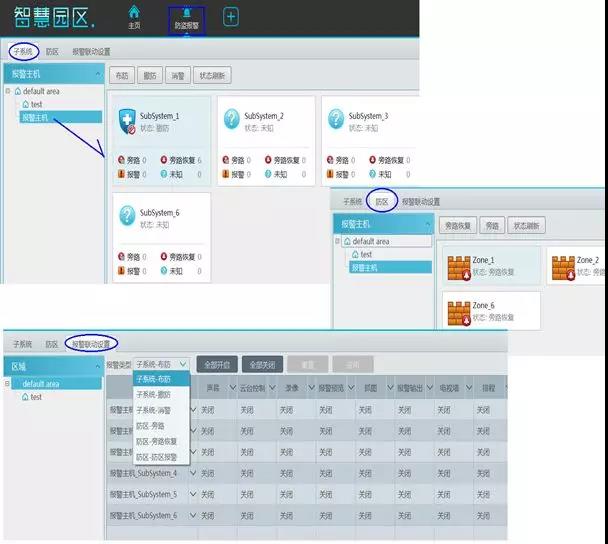
Task: Click the 布防 arm button
Action: tap(122, 75)
